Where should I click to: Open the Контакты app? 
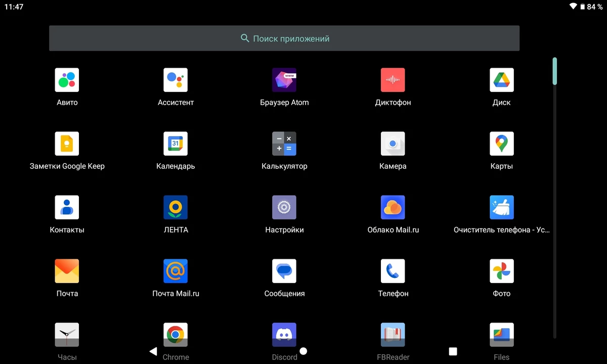tap(67, 207)
